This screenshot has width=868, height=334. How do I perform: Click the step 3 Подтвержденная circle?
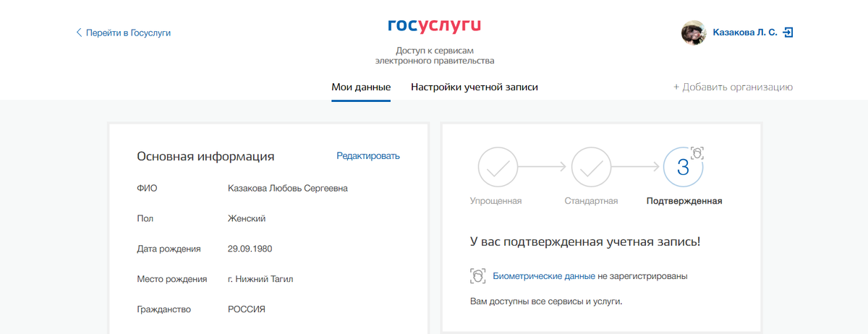point(684,168)
